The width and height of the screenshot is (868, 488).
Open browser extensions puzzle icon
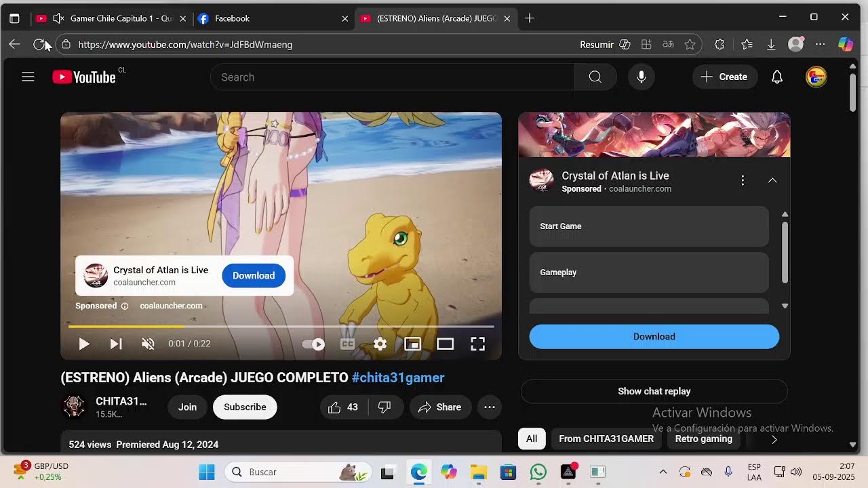click(719, 45)
